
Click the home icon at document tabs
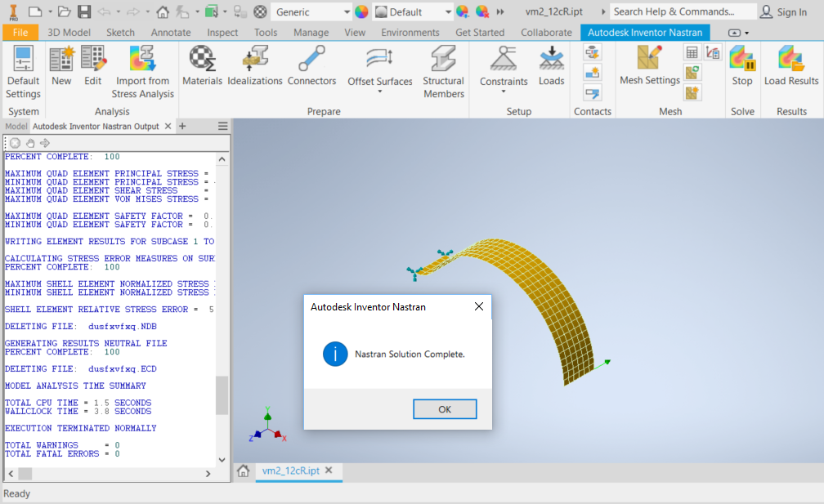click(x=244, y=471)
